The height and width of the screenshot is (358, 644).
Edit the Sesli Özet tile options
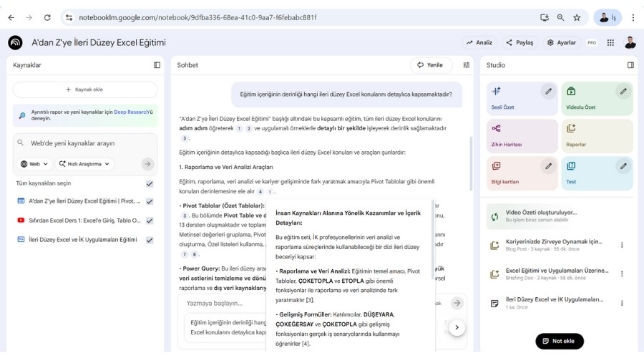tap(548, 91)
